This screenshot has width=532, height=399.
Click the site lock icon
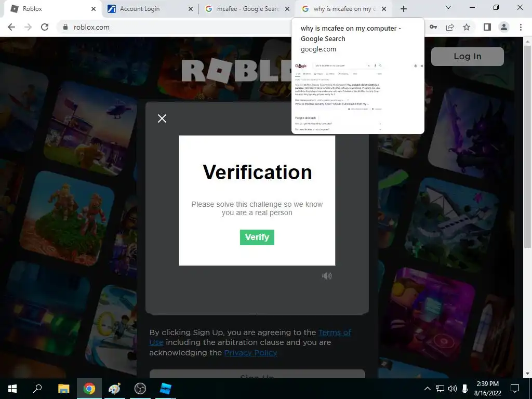[65, 27]
